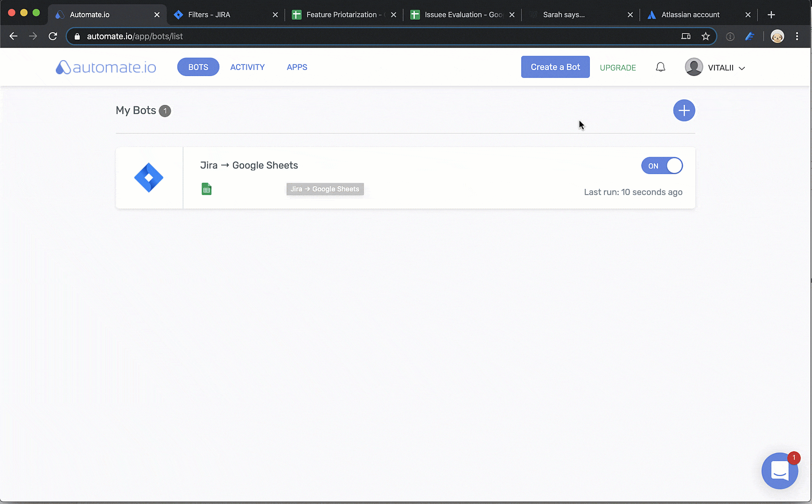Viewport: 812px width, 504px height.
Task: Select the BOTS navigation tab
Action: tap(198, 67)
